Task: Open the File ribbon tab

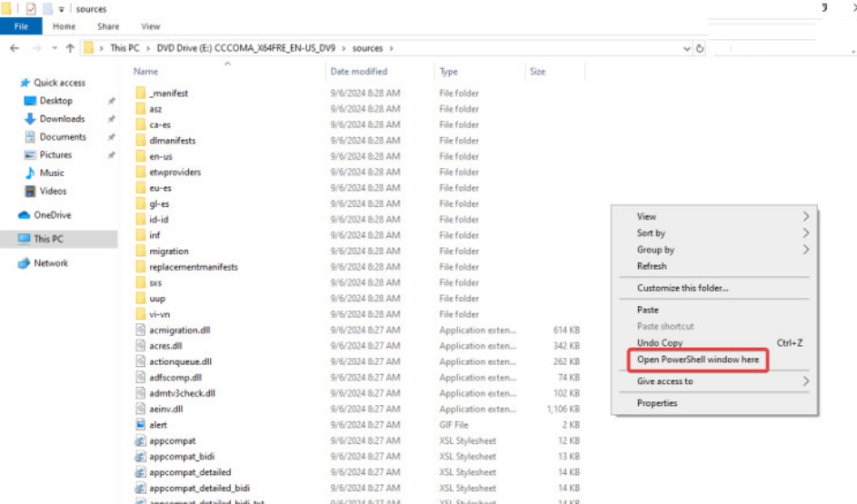Action: [x=20, y=27]
